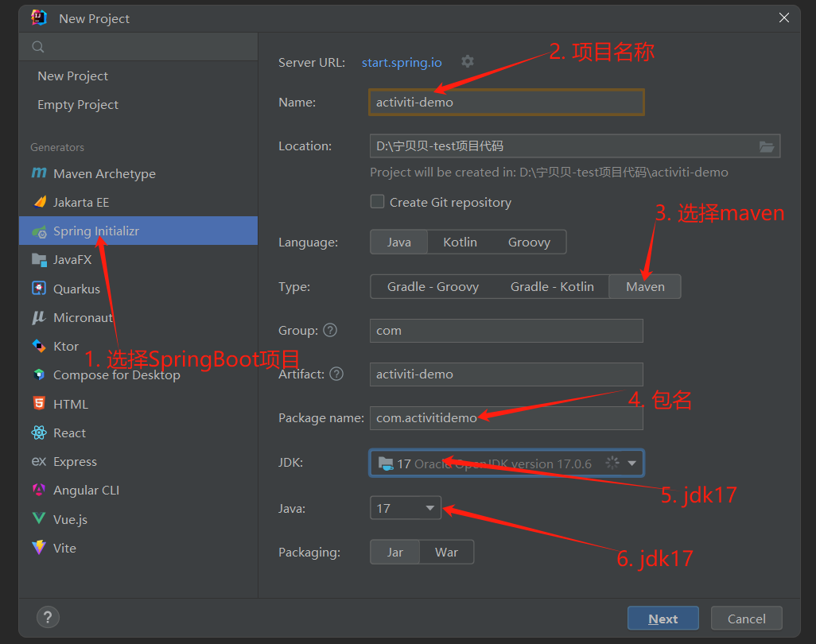
Task: Click the Group input field
Action: [x=507, y=330]
